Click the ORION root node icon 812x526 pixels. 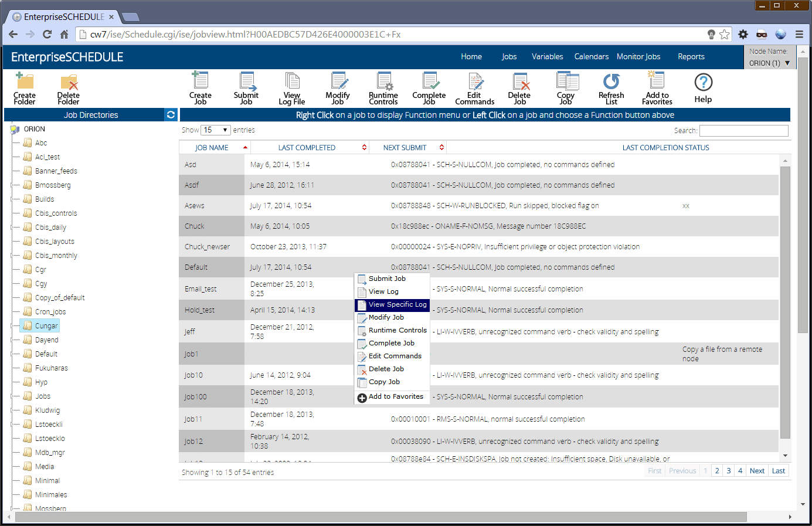tap(15, 130)
